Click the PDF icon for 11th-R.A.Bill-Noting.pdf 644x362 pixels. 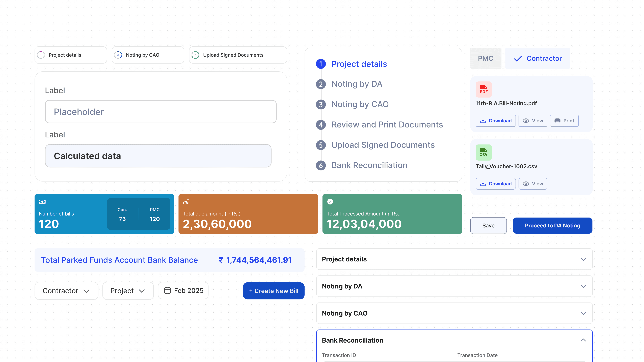(484, 89)
